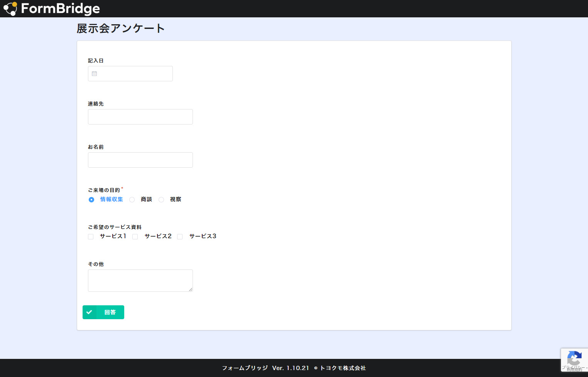
Task: Click the トヨクモ株式会社 footer text
Action: point(343,368)
